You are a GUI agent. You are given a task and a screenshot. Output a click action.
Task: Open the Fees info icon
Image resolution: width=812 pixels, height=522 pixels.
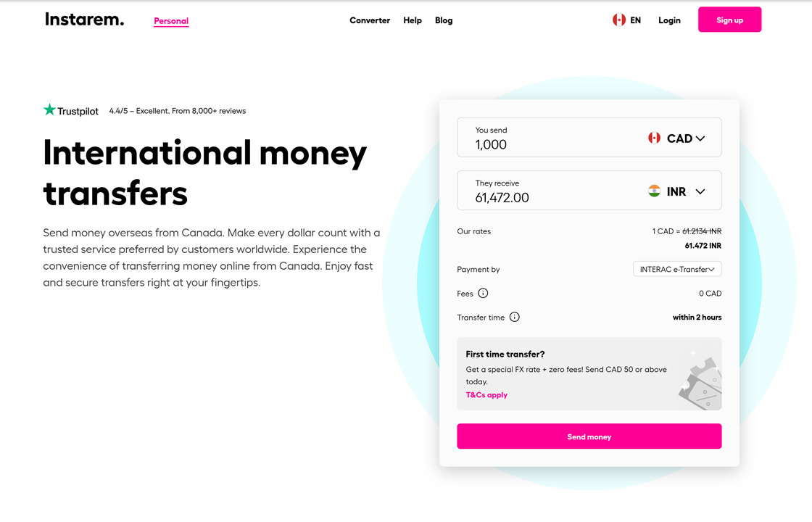(x=483, y=293)
